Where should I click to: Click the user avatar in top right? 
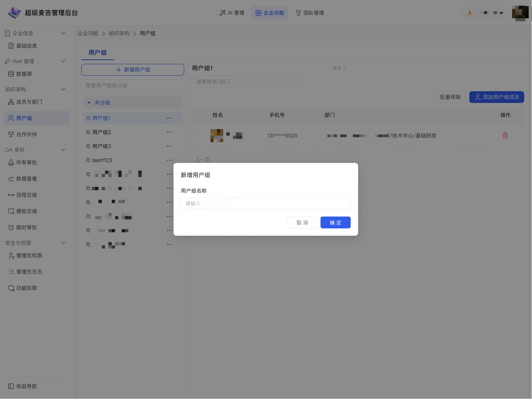[x=520, y=13]
